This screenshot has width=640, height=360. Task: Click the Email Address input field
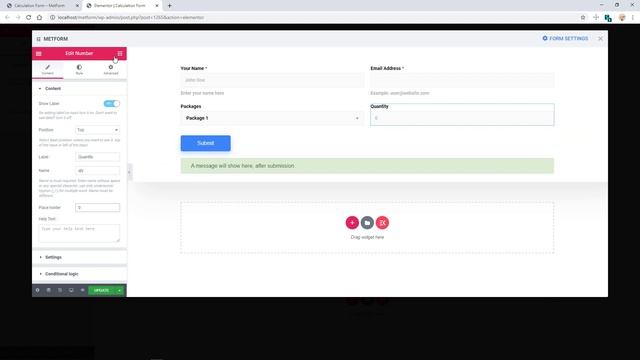pos(462,80)
